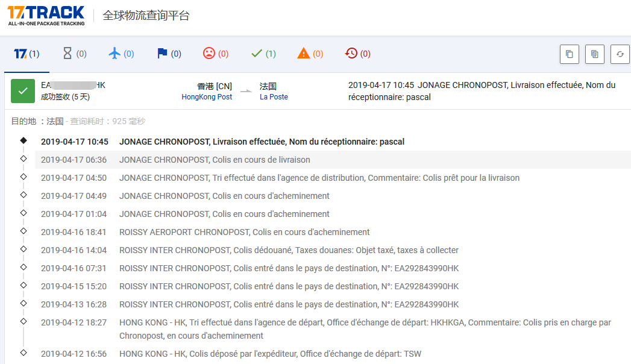Refresh tracking results with the reload button
Screen dimensions: 631x364
coord(620,54)
